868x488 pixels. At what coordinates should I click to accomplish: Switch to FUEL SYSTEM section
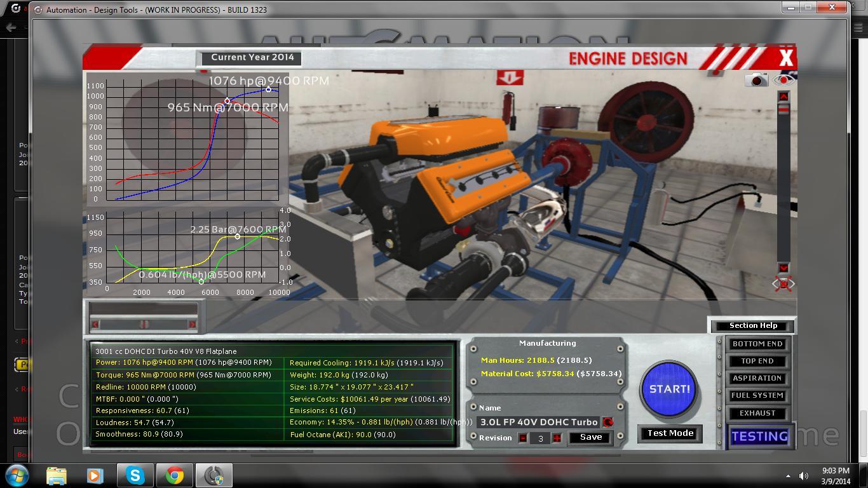[757, 395]
